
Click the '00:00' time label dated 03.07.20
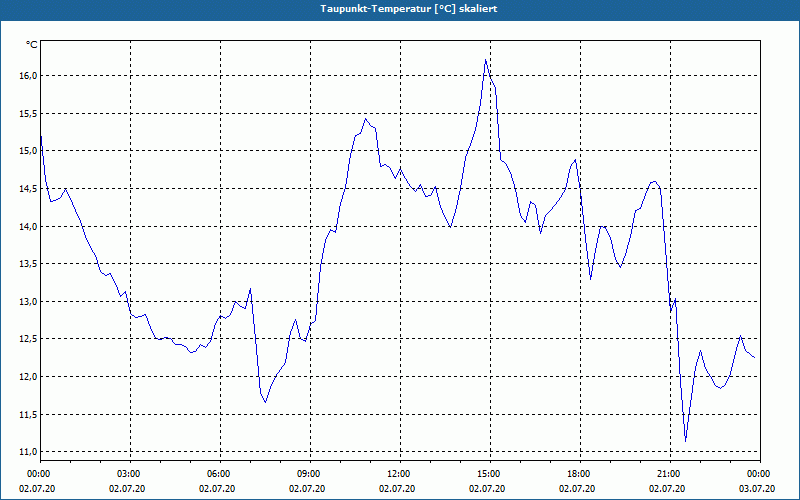click(758, 473)
